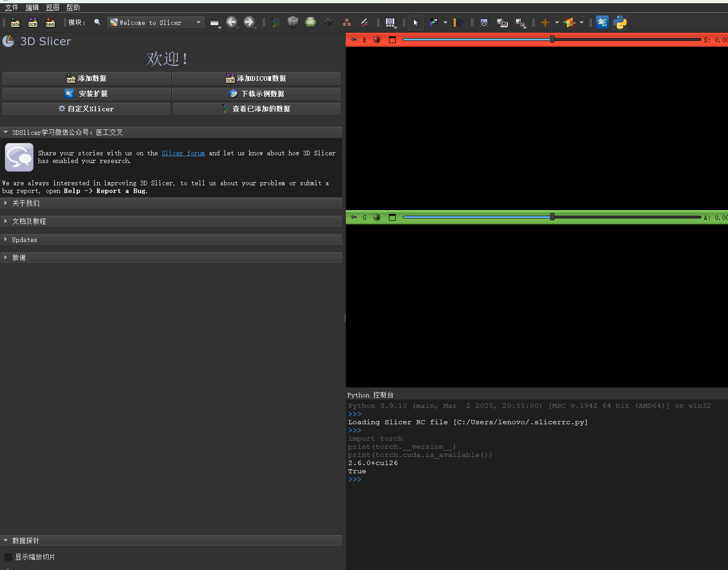
Task: Open the crosshair options dropdown arrow
Action: 557,22
